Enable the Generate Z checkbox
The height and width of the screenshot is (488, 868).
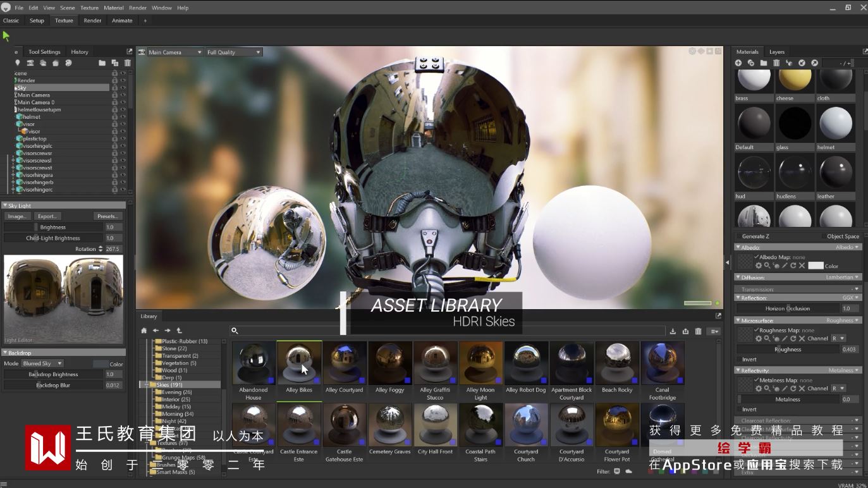pos(738,236)
